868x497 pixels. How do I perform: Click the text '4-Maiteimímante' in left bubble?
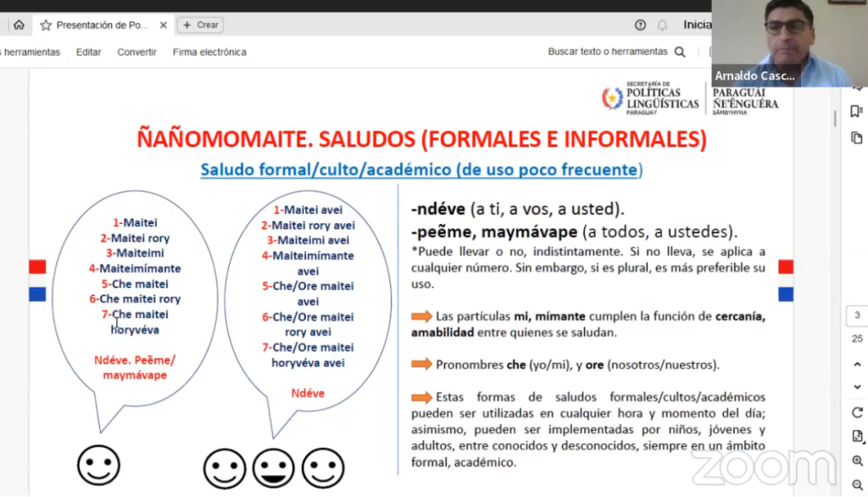click(135, 269)
